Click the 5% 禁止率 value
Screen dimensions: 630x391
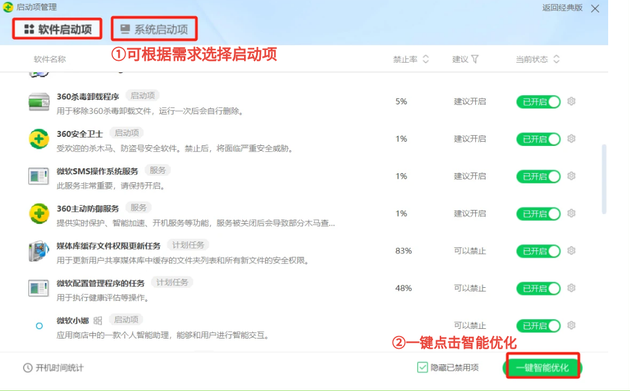401,101
